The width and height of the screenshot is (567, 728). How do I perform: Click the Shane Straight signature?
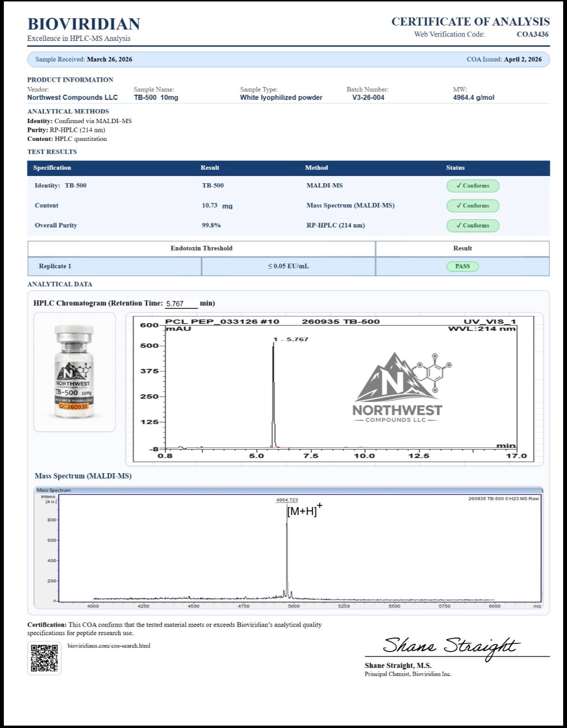point(450,646)
